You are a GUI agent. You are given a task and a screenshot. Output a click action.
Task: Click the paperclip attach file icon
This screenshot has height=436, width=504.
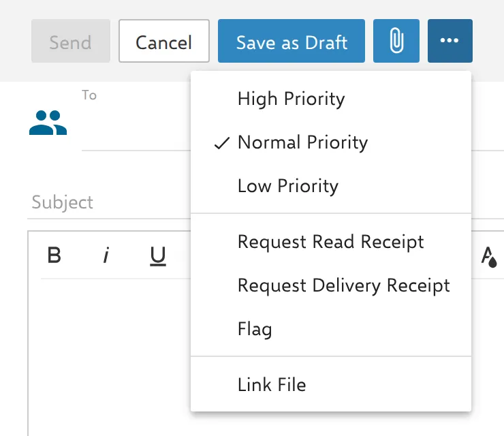click(x=396, y=40)
